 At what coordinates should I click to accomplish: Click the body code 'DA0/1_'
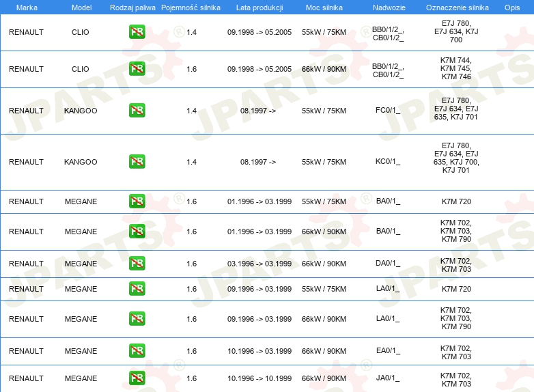(x=388, y=263)
